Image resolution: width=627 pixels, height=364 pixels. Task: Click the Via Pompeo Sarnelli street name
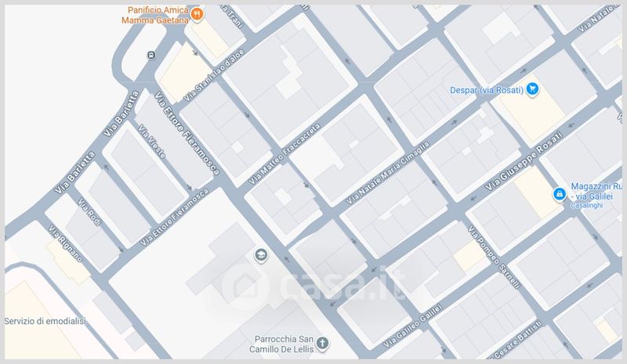[x=494, y=257]
